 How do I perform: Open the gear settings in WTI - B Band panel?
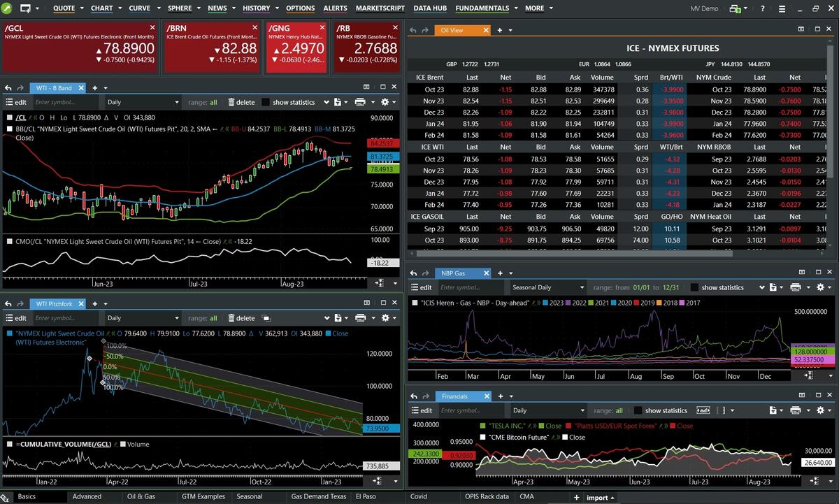coord(385,102)
